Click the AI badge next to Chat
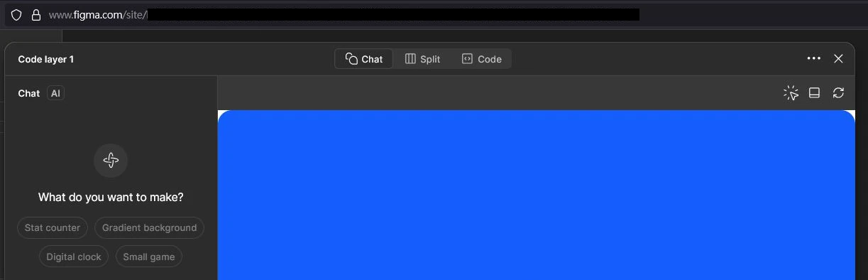Viewport: 868px width, 280px height. coord(55,93)
